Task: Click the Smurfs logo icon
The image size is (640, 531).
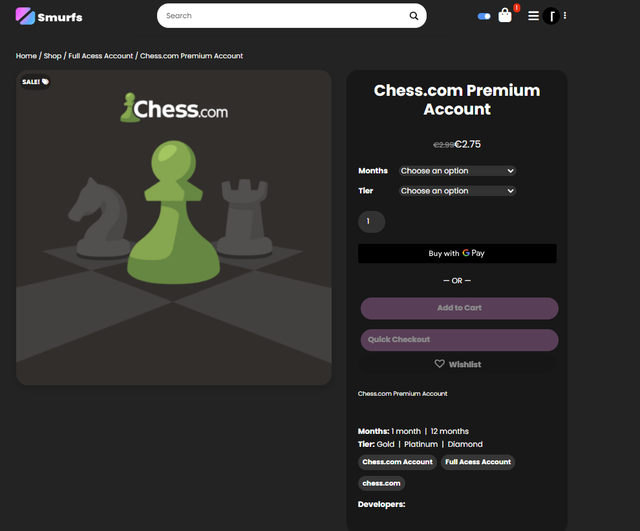Action: pos(25,16)
